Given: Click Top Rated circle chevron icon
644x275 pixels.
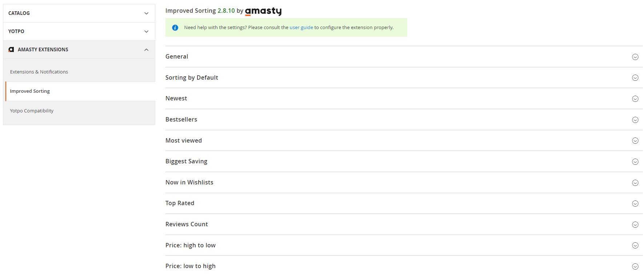Looking at the screenshot, I should click(x=635, y=204).
